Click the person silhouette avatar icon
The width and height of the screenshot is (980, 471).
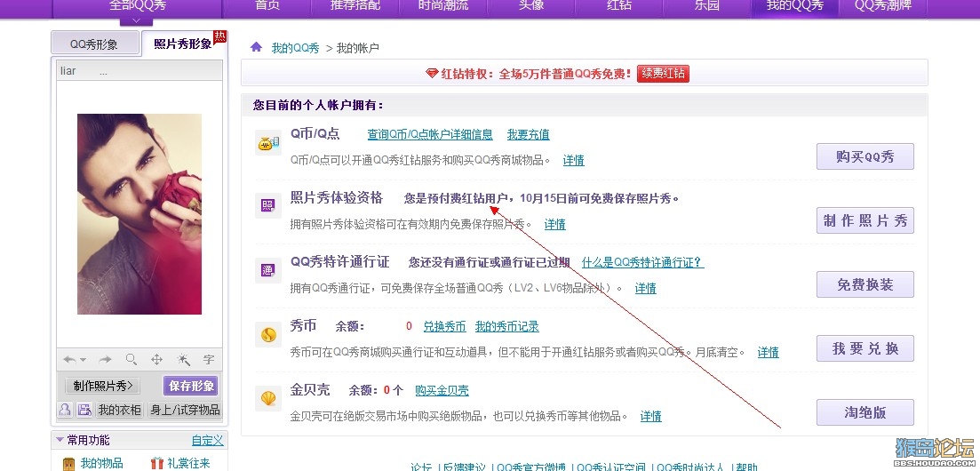[65, 410]
